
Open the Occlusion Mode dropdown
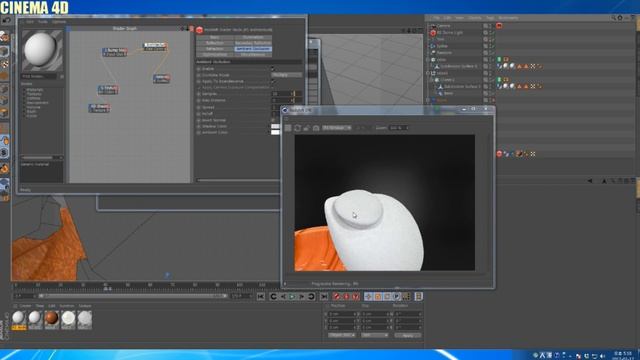click(x=287, y=75)
